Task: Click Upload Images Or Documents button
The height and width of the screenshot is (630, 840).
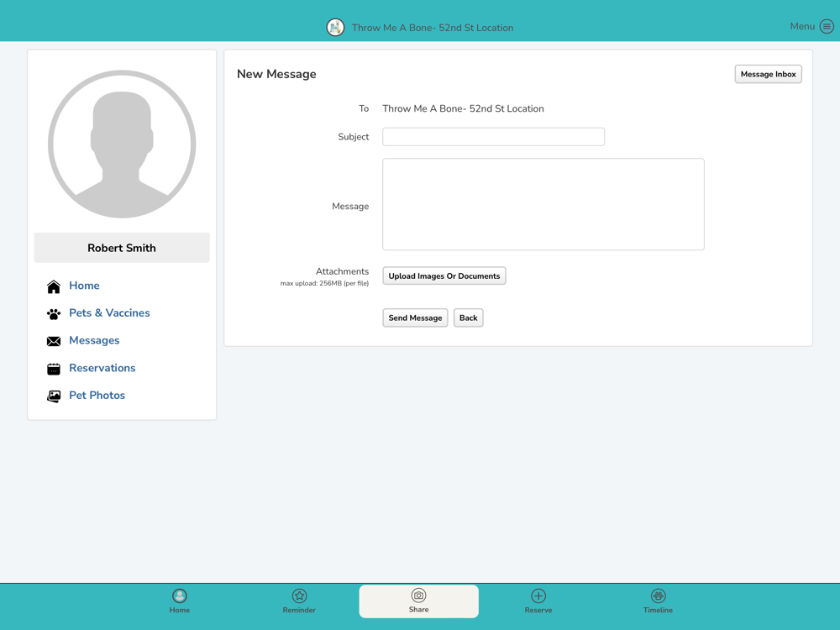Action: [x=444, y=276]
